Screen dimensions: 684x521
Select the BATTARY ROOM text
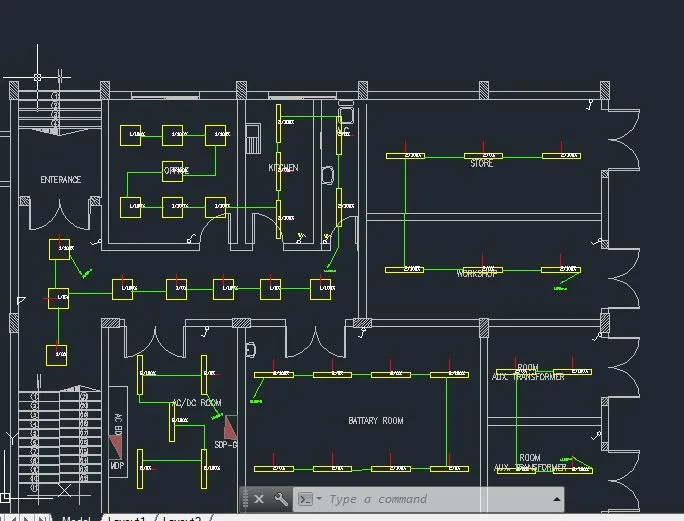coord(376,421)
